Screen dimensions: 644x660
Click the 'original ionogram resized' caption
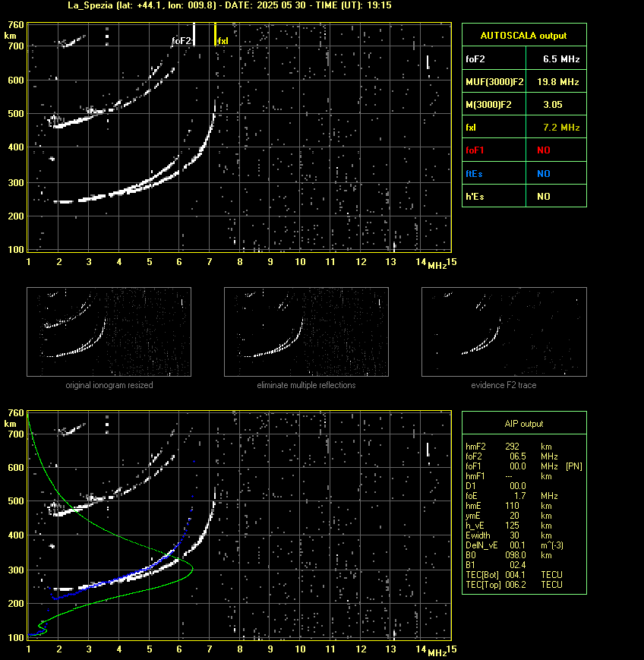click(109, 385)
